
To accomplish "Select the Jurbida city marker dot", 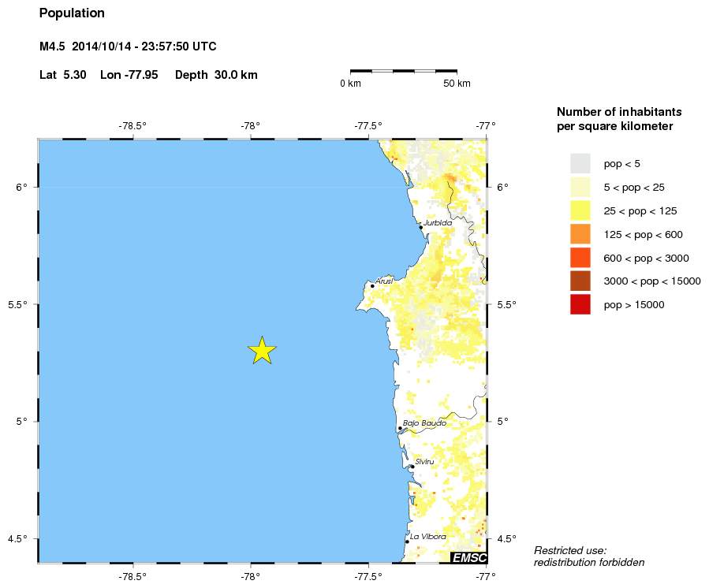I will click(421, 227).
